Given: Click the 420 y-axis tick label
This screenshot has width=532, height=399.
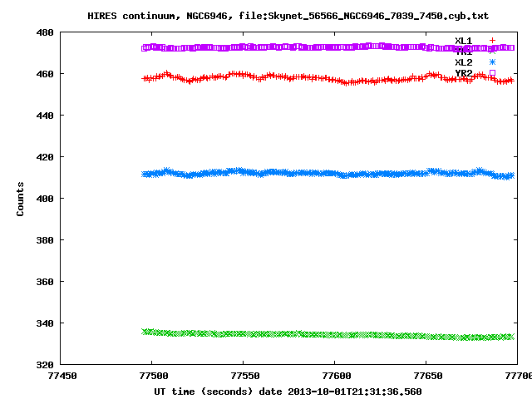Looking at the screenshot, I should coord(45,157).
